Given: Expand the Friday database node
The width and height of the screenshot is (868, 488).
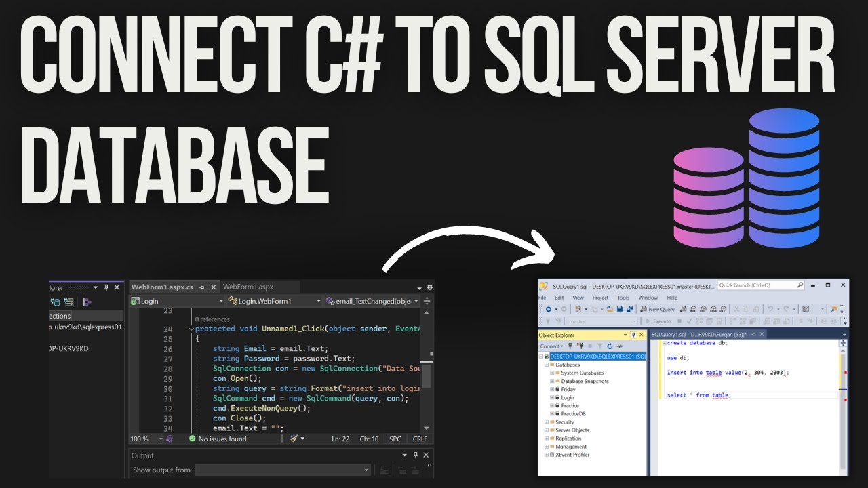Looking at the screenshot, I should (x=552, y=390).
